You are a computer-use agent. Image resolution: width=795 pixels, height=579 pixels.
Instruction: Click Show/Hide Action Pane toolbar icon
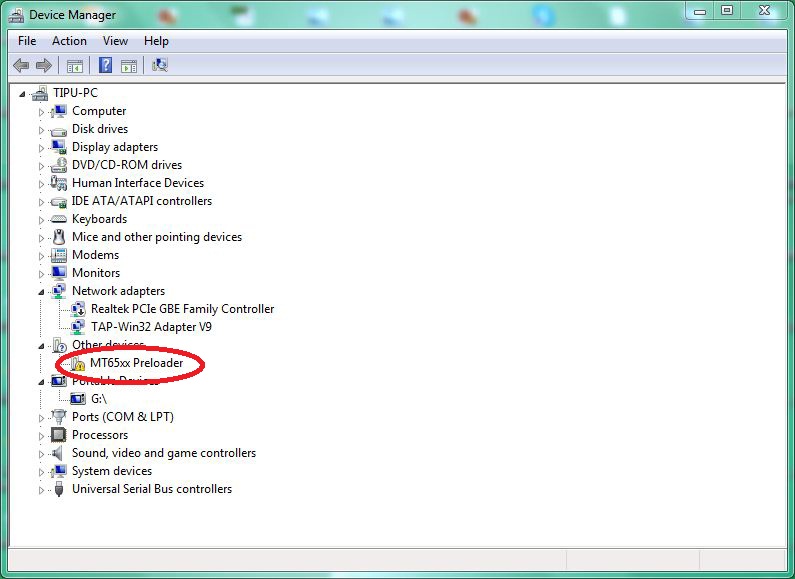click(129, 66)
